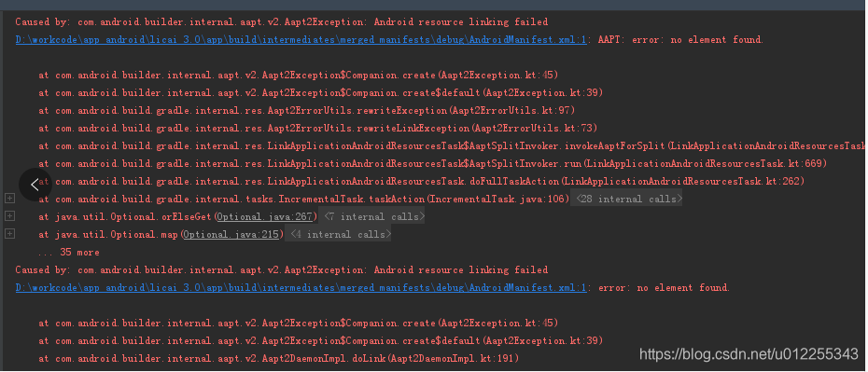Click 'AAPT: error: no element found' text
The height and width of the screenshot is (372, 868).
tap(680, 40)
